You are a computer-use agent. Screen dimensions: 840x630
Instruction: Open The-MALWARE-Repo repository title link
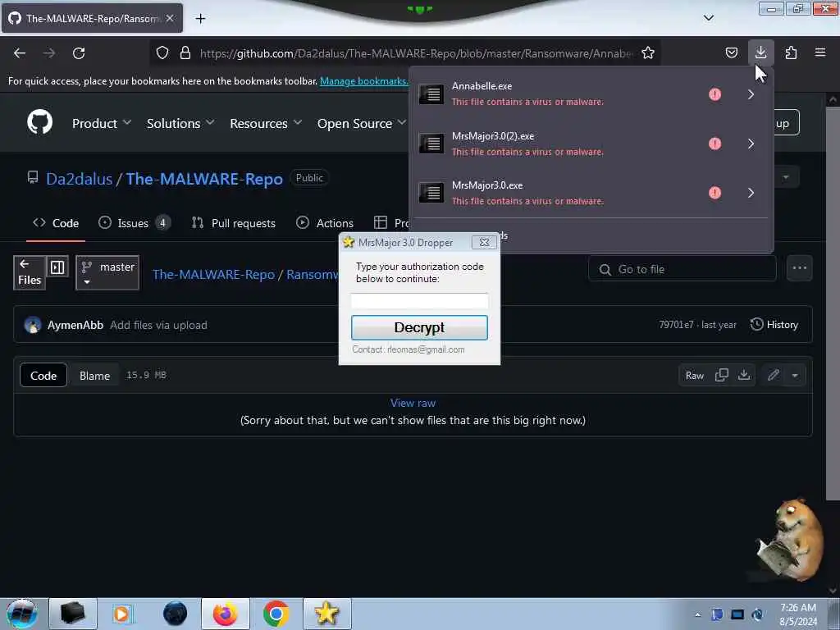(204, 179)
